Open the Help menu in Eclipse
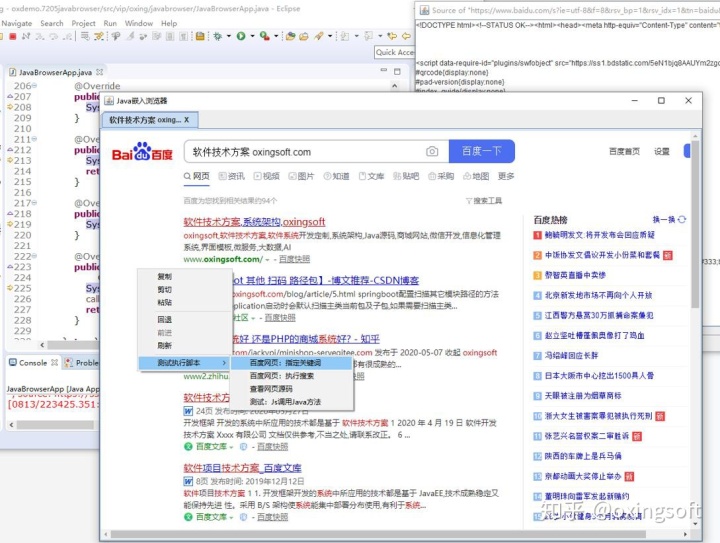The image size is (720, 543). pos(169,23)
